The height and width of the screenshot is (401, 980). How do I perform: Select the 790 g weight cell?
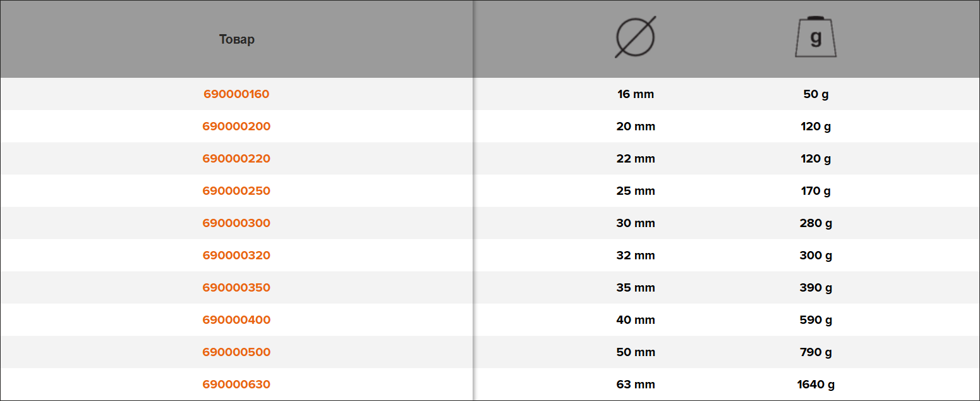pyautogui.click(x=816, y=352)
